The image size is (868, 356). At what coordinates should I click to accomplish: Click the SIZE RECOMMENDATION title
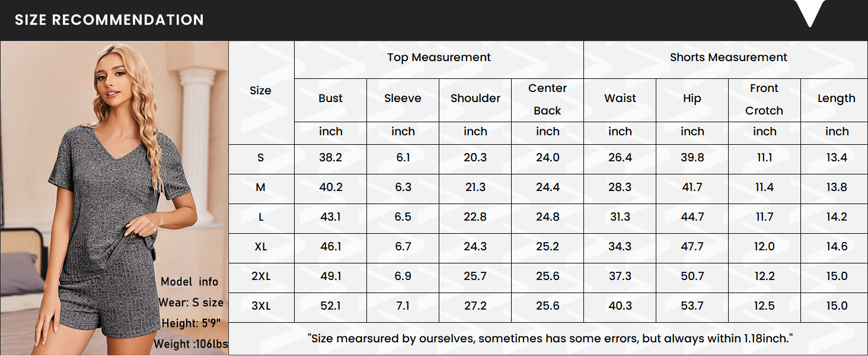coord(109,20)
